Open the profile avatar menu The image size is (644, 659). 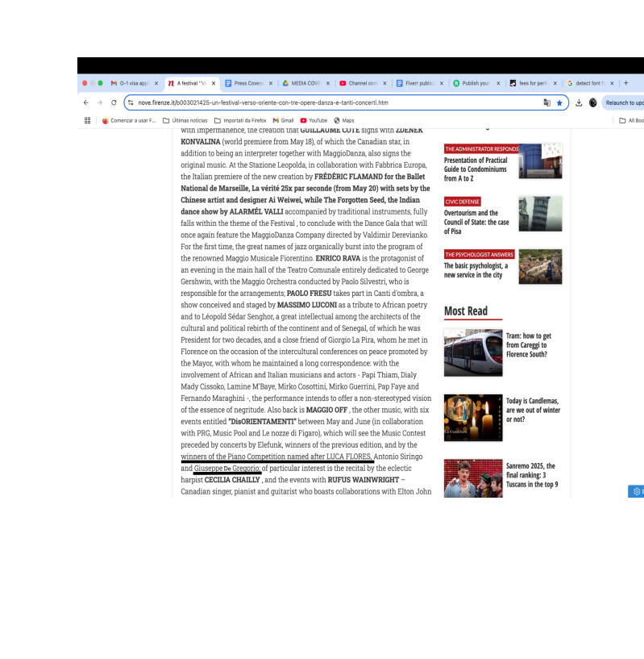click(592, 102)
